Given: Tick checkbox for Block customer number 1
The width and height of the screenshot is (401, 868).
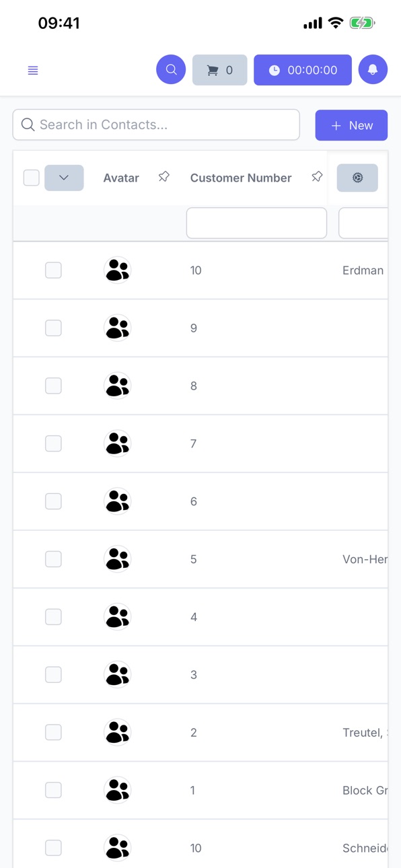Looking at the screenshot, I should tap(53, 790).
